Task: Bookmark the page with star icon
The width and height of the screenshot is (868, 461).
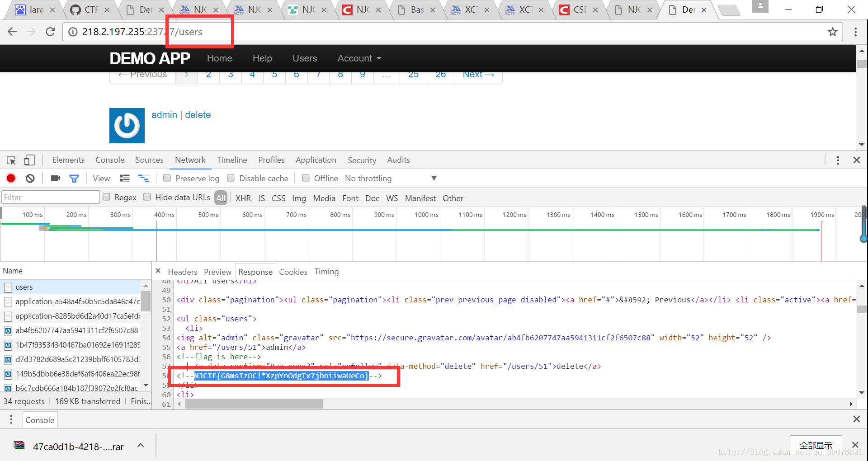Action: click(832, 32)
